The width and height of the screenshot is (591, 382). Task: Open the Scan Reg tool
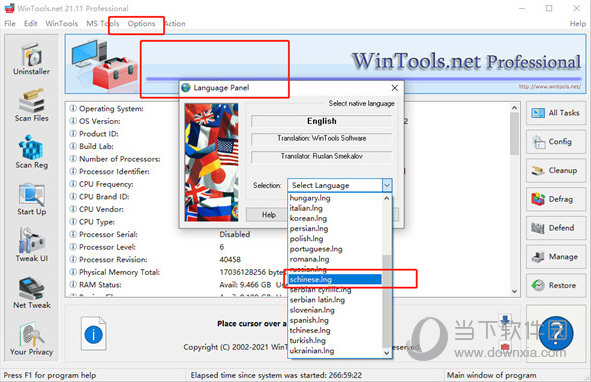[x=31, y=152]
